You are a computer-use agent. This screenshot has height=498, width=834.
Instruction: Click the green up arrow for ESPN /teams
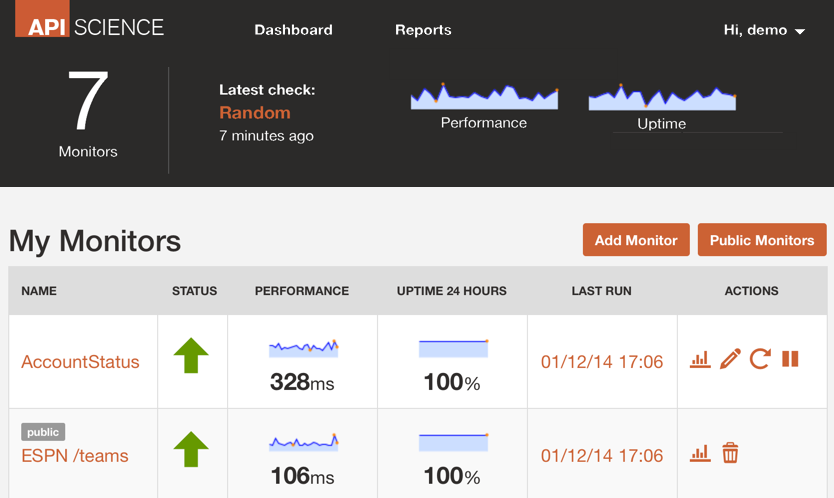coord(191,450)
